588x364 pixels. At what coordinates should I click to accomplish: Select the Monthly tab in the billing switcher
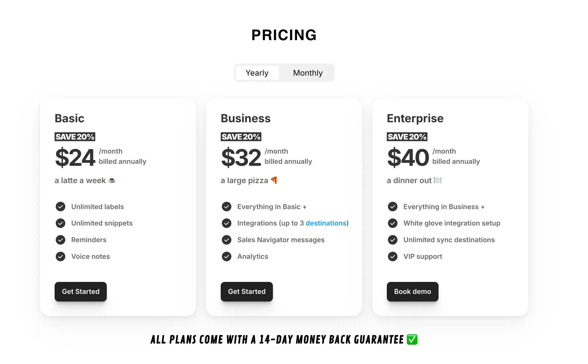coord(307,73)
